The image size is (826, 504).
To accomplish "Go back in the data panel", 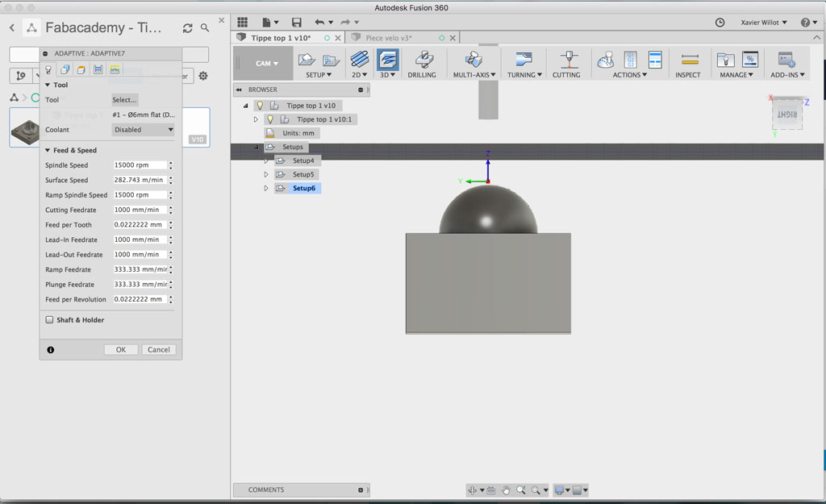I will [12, 27].
